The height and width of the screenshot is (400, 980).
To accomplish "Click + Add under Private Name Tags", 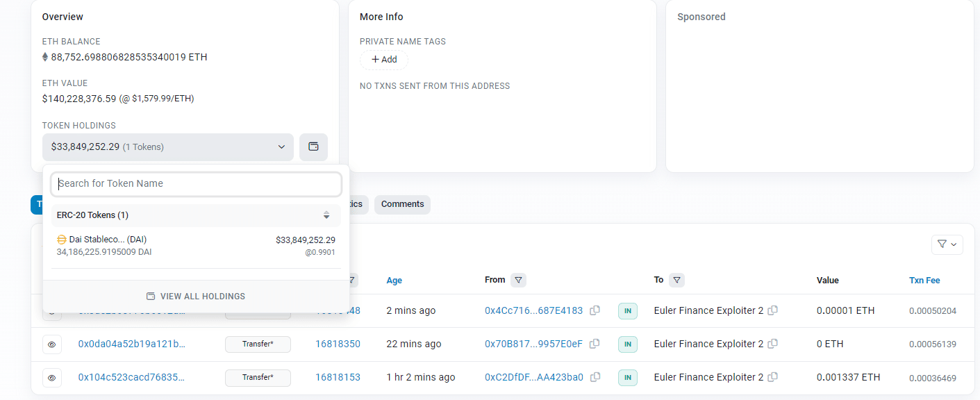I will point(383,60).
